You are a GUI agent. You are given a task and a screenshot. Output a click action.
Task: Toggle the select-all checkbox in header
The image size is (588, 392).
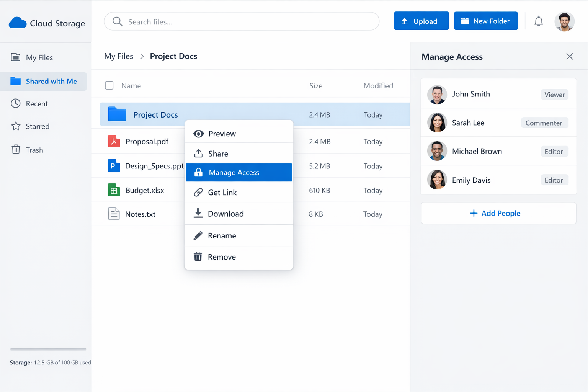(109, 85)
